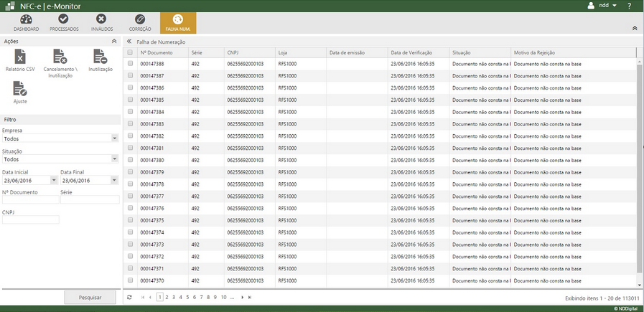The height and width of the screenshot is (312, 644).
Task: Toggle the select-all header checkbox
Action: pos(131,52)
